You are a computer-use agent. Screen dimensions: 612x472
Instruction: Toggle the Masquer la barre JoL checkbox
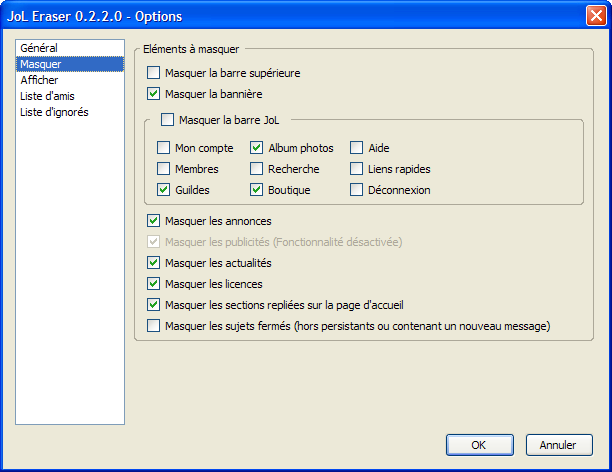pos(167,119)
